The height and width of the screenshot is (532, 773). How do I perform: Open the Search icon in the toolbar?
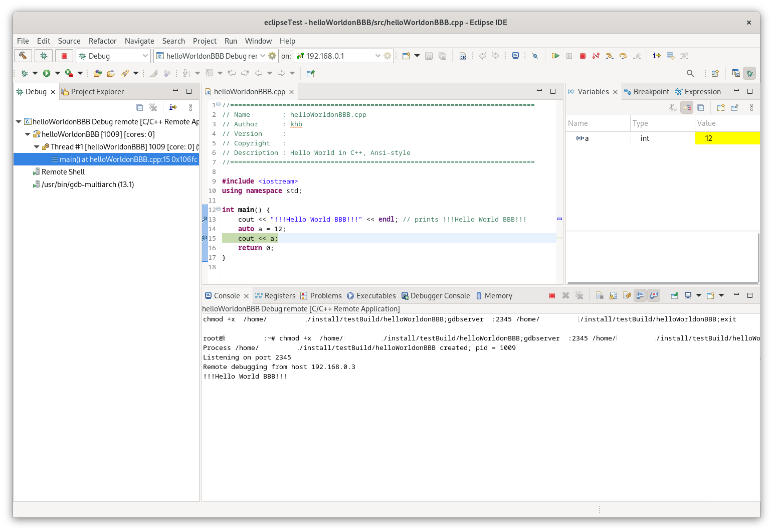(x=690, y=73)
